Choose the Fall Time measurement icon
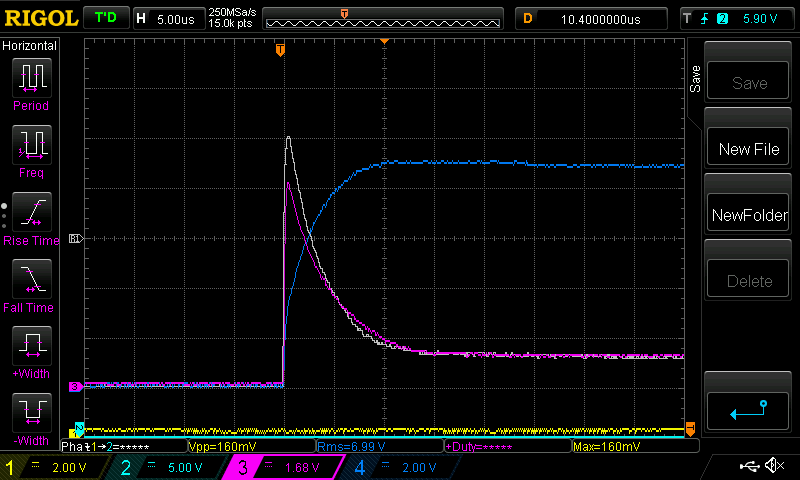 (x=30, y=277)
